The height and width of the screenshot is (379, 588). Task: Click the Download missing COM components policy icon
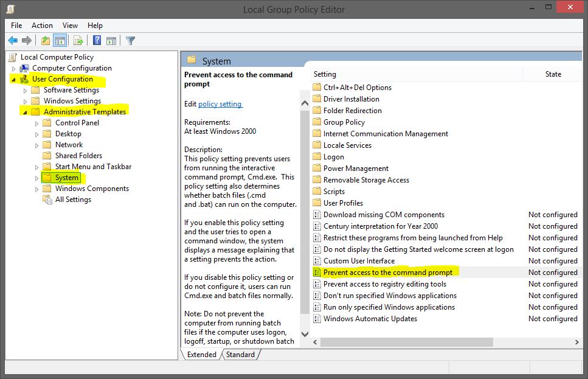click(x=317, y=215)
